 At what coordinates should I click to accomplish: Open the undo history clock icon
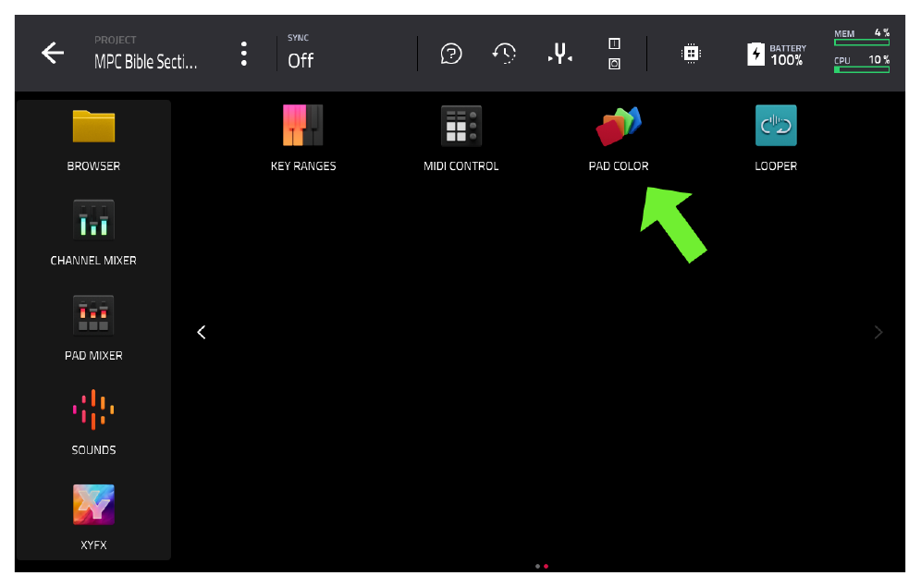(x=505, y=54)
